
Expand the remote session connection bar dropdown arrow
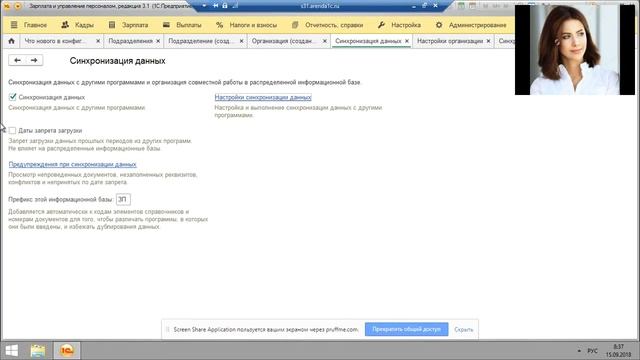[204, 6]
